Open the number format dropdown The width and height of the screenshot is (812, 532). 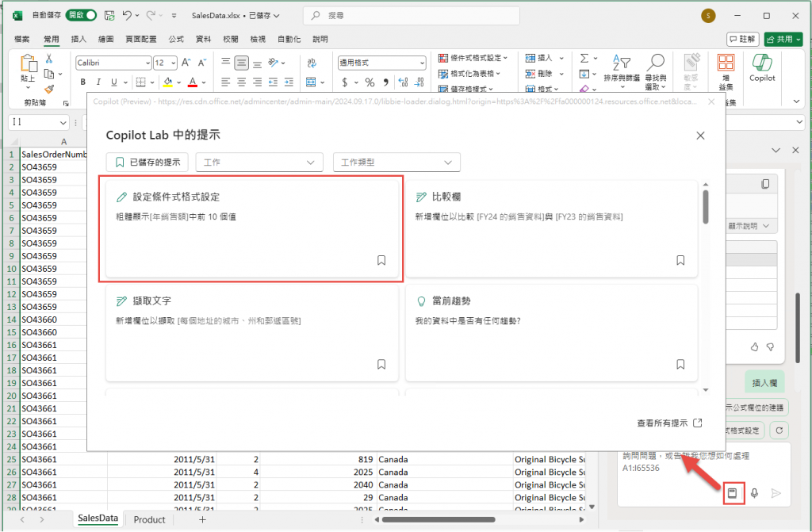coord(422,63)
